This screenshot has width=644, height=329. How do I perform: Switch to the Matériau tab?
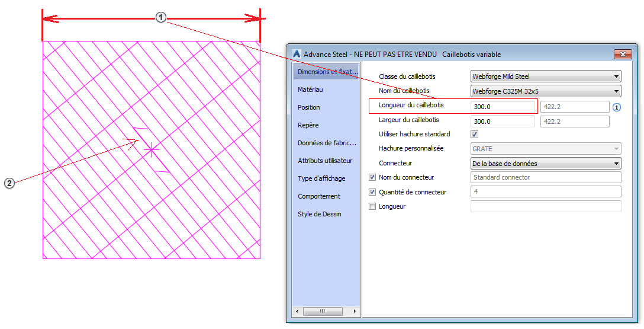(x=311, y=90)
